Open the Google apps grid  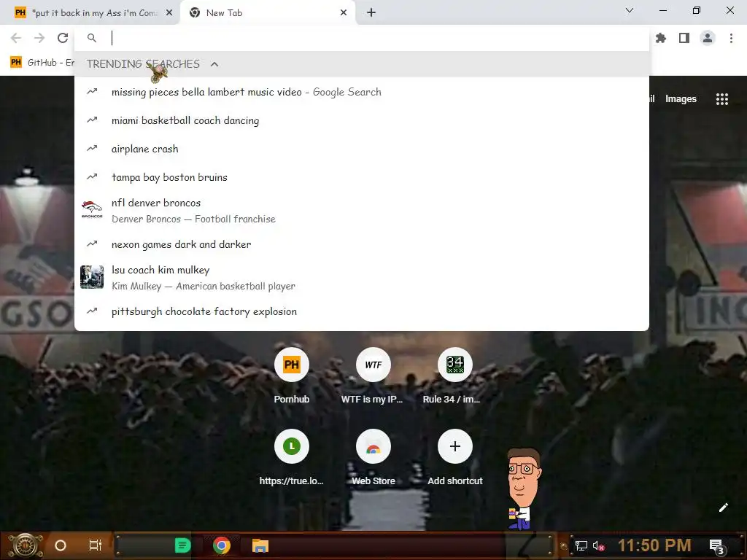pyautogui.click(x=721, y=99)
